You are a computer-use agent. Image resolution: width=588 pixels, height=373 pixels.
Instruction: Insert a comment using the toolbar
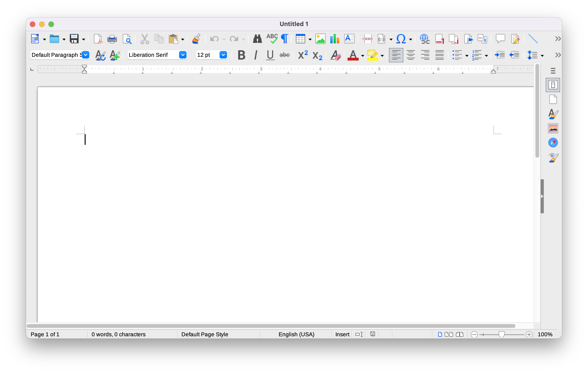point(500,39)
